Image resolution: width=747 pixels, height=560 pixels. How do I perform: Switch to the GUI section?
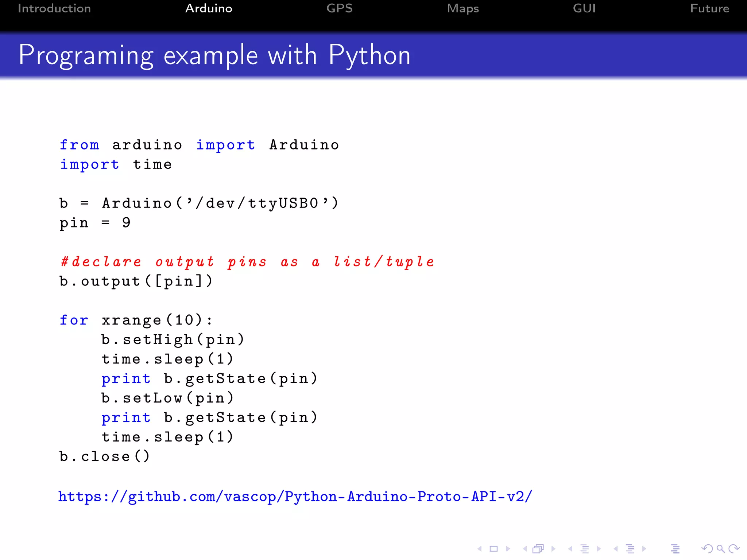click(584, 8)
